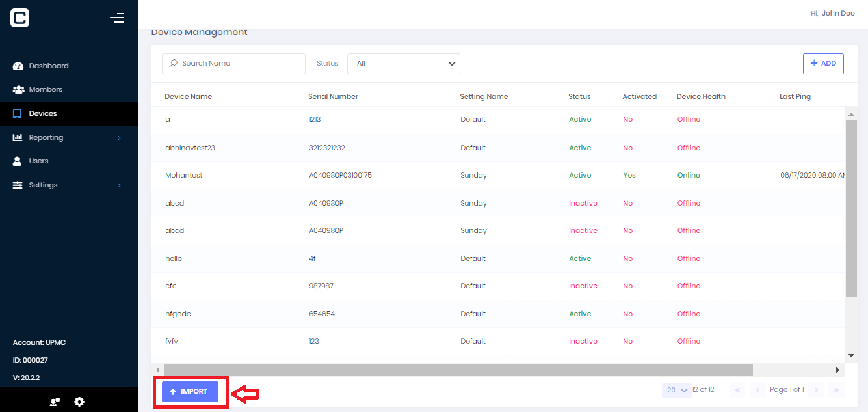
Task: Sort by the Last Ping column header
Action: click(x=795, y=96)
